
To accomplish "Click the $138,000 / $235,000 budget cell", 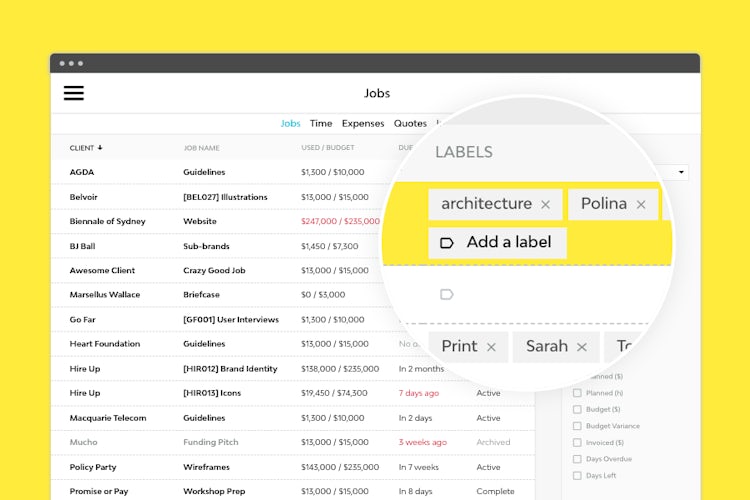I will (340, 369).
